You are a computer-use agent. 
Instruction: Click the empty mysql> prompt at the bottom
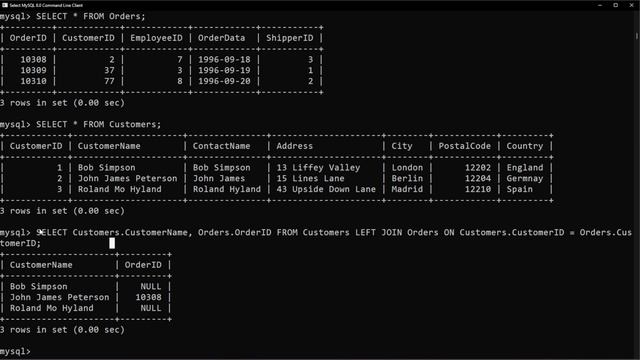[15, 351]
